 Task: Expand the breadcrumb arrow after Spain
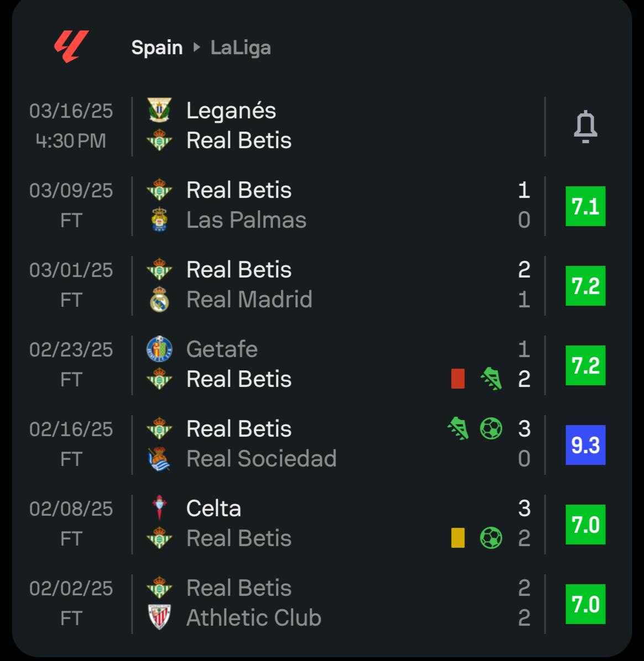(197, 48)
